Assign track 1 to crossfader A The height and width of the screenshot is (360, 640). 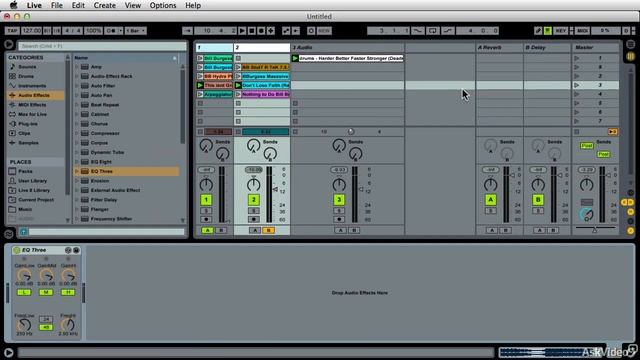(207, 230)
